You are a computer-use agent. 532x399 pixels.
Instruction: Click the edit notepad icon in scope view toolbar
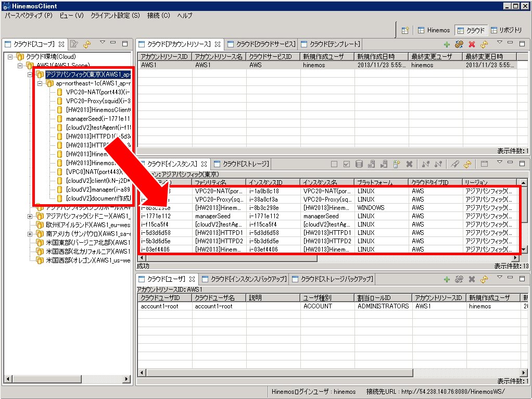coord(74,44)
